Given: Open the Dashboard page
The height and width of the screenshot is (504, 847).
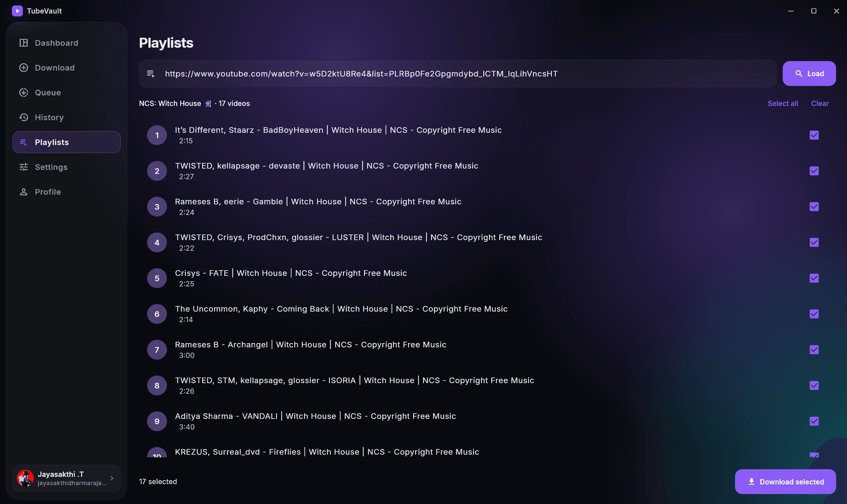Looking at the screenshot, I should pyautogui.click(x=67, y=43).
